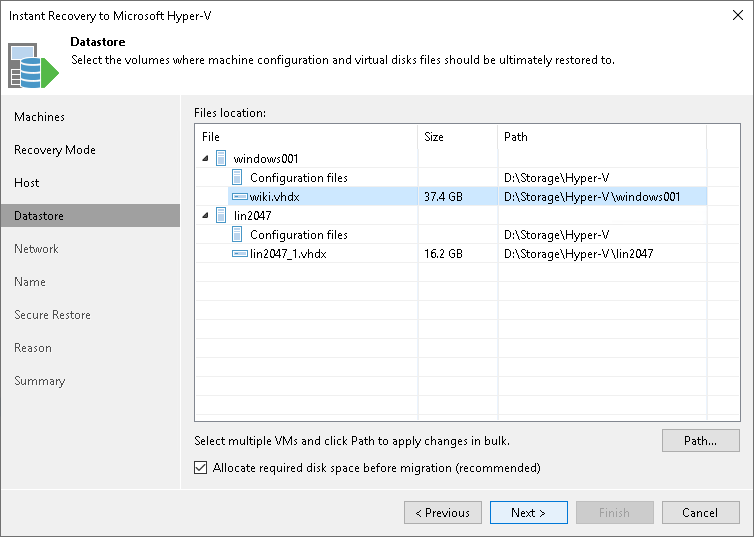The image size is (754, 537).
Task: Click the Size column header
Action: 458,137
